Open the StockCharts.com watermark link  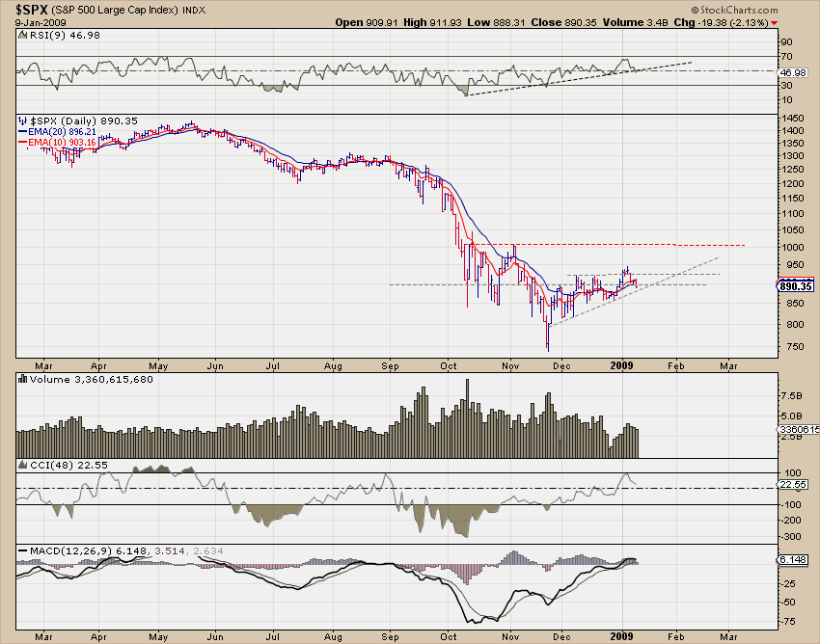tap(738, 10)
